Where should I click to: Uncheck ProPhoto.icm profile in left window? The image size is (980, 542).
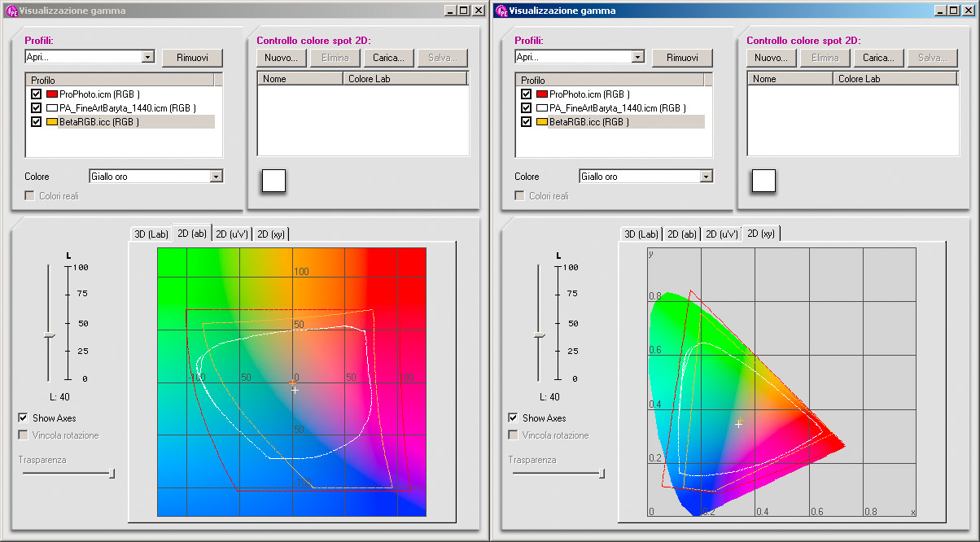36,94
